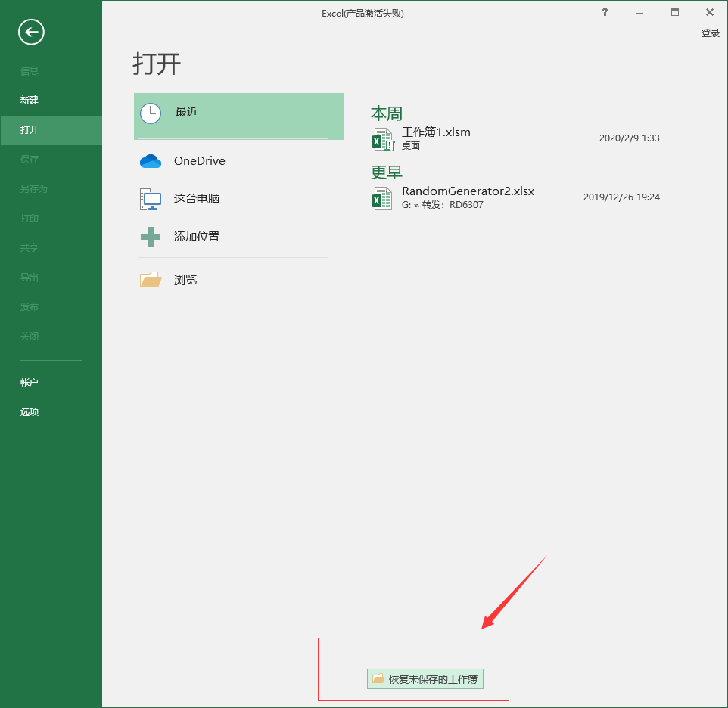This screenshot has height=708, width=728.
Task: Click the 登录 sign-in link
Action: coord(710,33)
